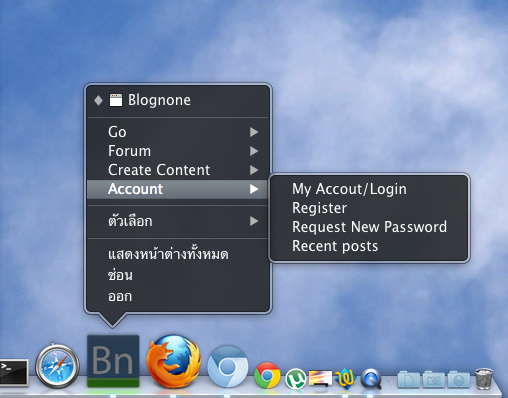Choose Request New Password
Viewport: 508px width, 398px height.
click(x=369, y=227)
